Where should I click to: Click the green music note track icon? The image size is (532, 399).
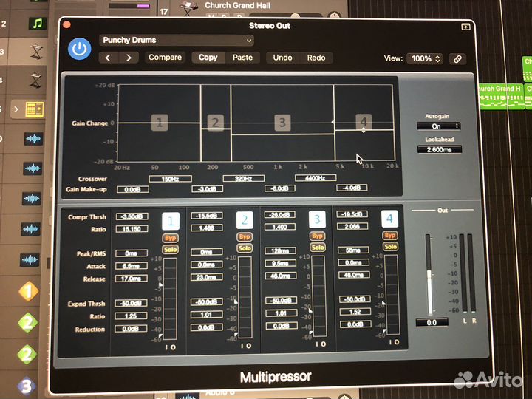35,23
